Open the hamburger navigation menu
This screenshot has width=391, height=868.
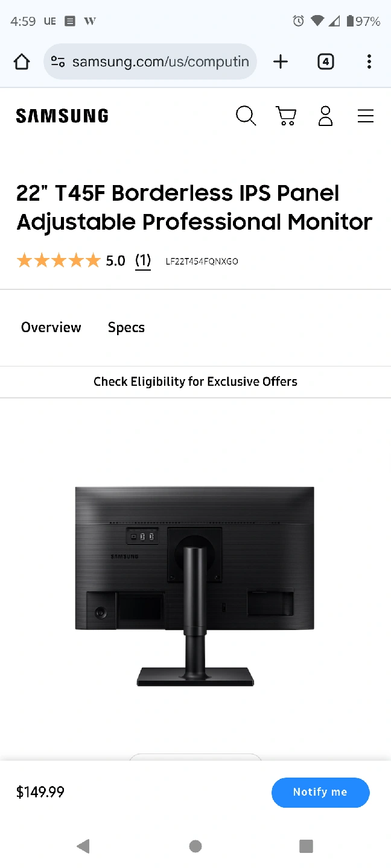click(x=366, y=116)
